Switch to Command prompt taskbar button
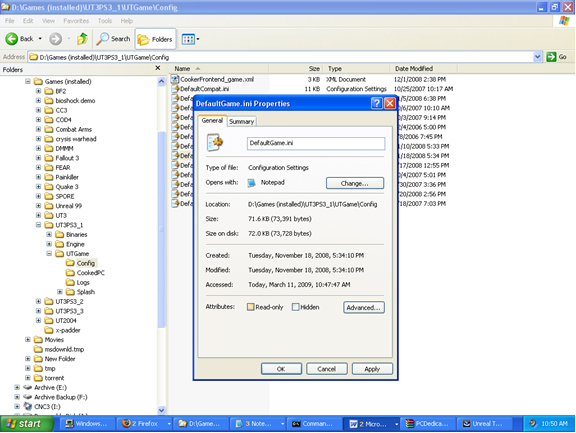 [x=314, y=423]
